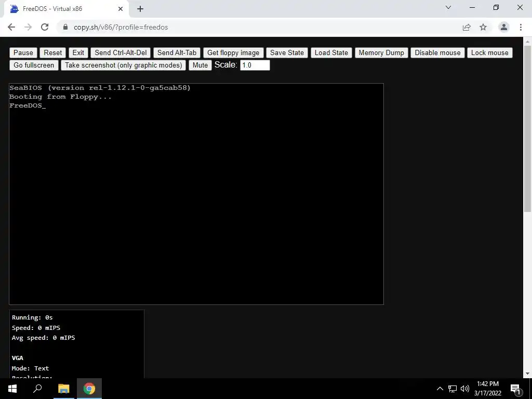Click the Memory Dump button
Screen dimensions: 532x399
[381, 52]
